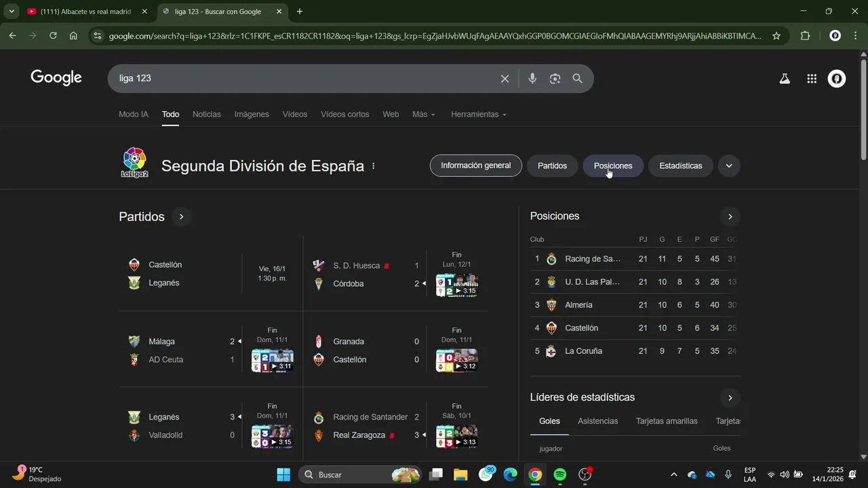
Task: Switch to Videos results tab
Action: [x=295, y=115]
